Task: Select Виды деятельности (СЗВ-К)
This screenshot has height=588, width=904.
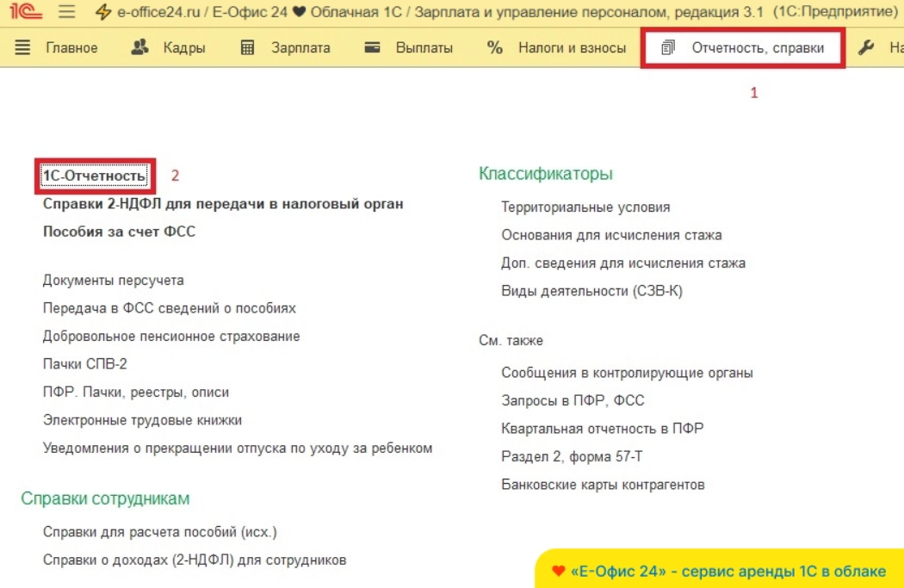Action: 591,291
